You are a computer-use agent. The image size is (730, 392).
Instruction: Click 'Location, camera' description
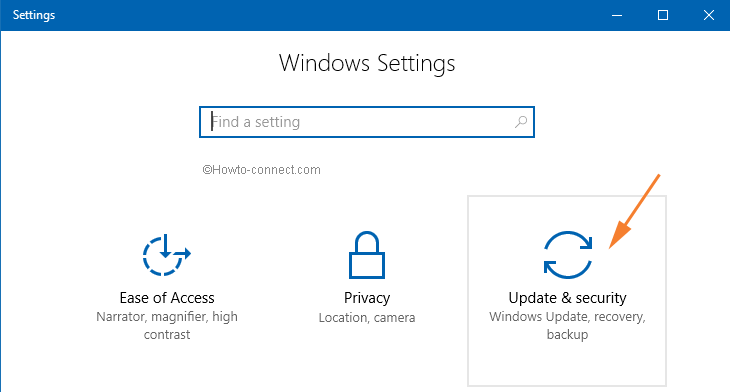367,318
